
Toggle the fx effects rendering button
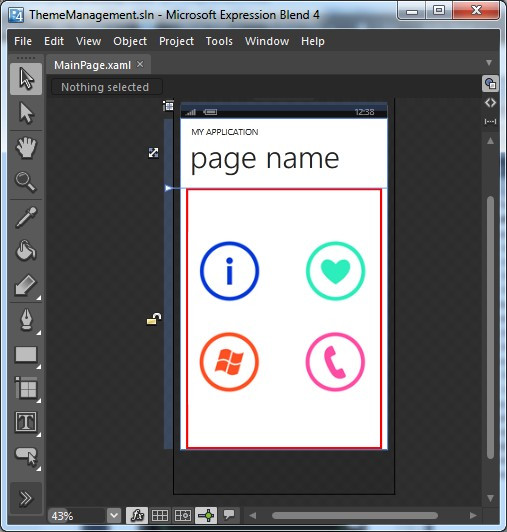137,516
